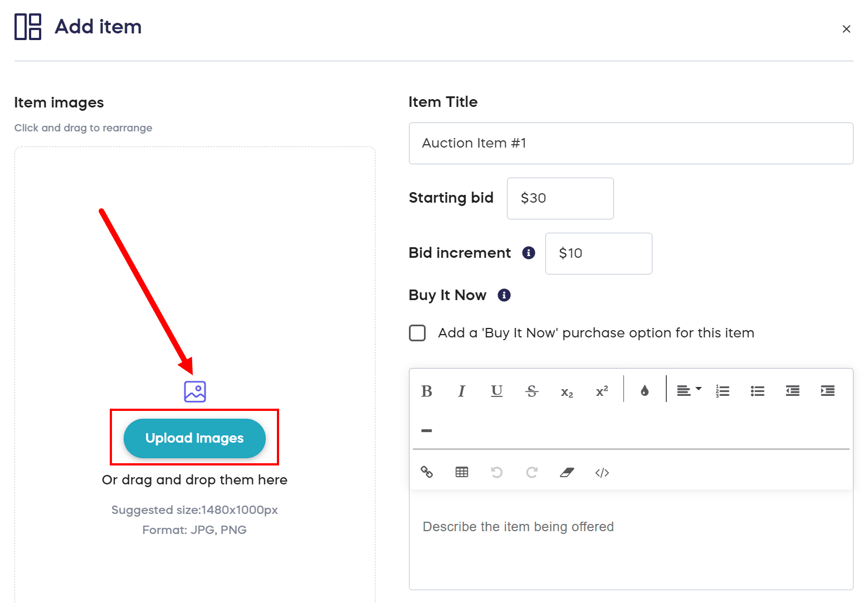Click the bulleted list toggle
The image size is (868, 603).
(x=757, y=391)
